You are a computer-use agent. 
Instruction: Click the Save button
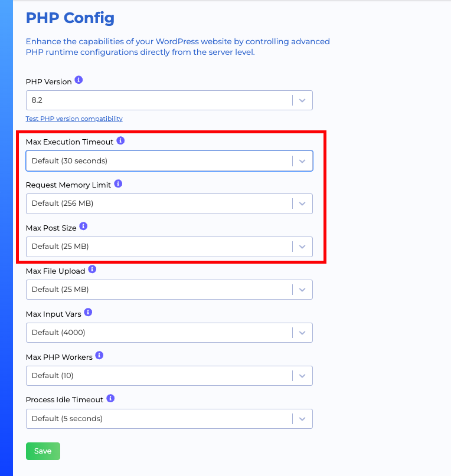43,451
